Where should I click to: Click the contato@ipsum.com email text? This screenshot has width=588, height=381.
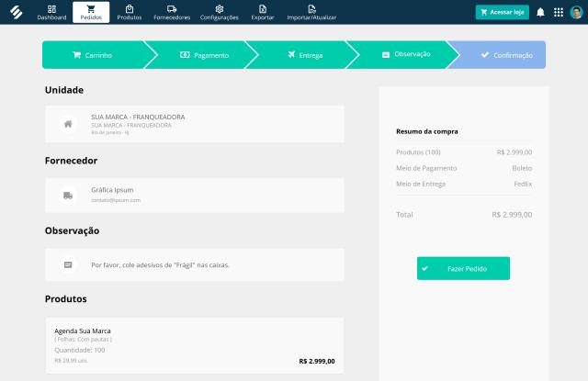(x=116, y=200)
